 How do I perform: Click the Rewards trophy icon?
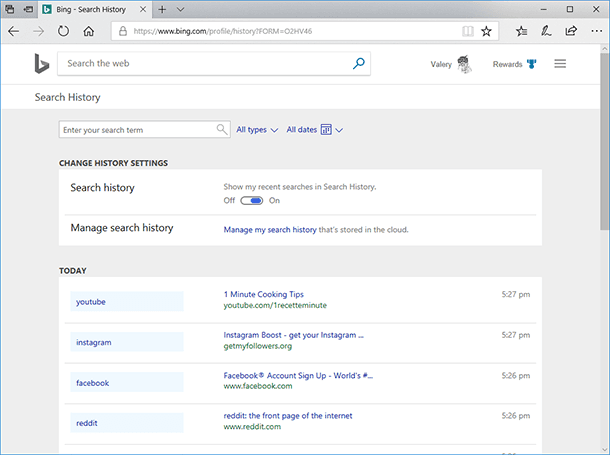coord(531,64)
